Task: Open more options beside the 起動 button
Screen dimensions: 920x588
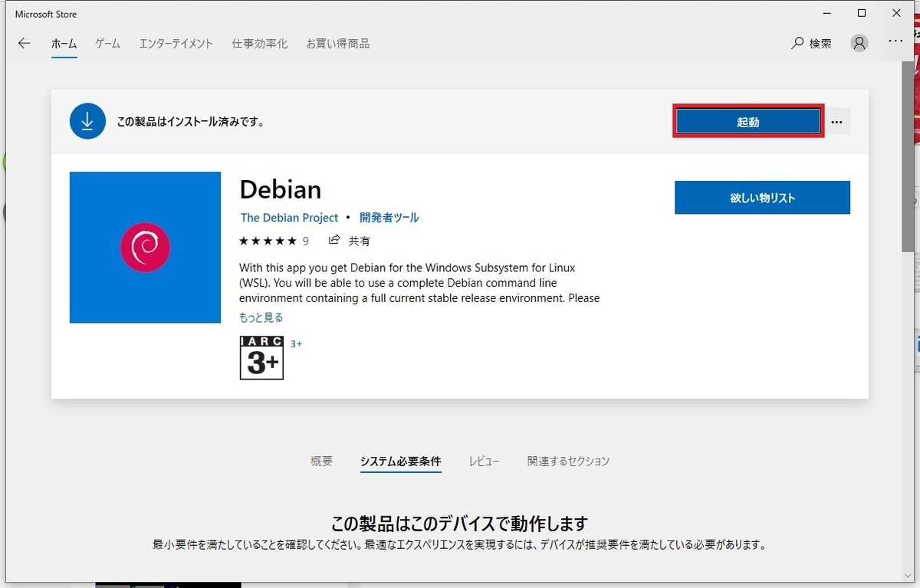Action: 836,121
